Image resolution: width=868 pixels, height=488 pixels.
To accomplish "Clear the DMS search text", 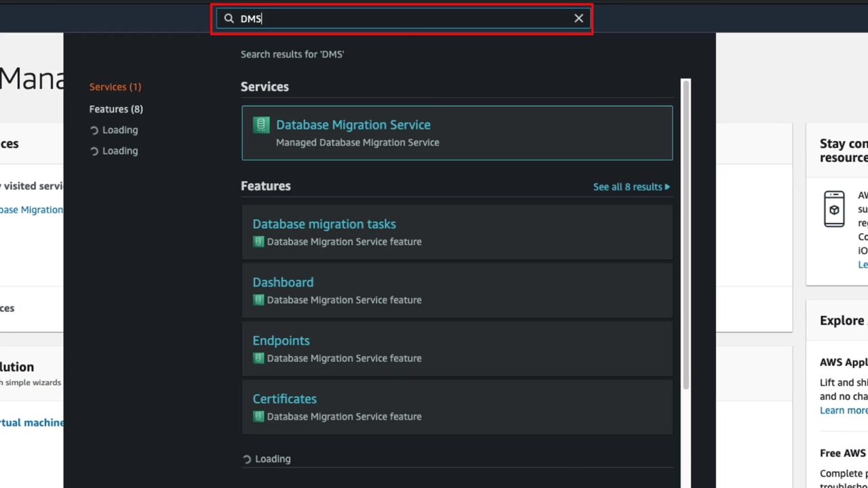I will 578,19.
